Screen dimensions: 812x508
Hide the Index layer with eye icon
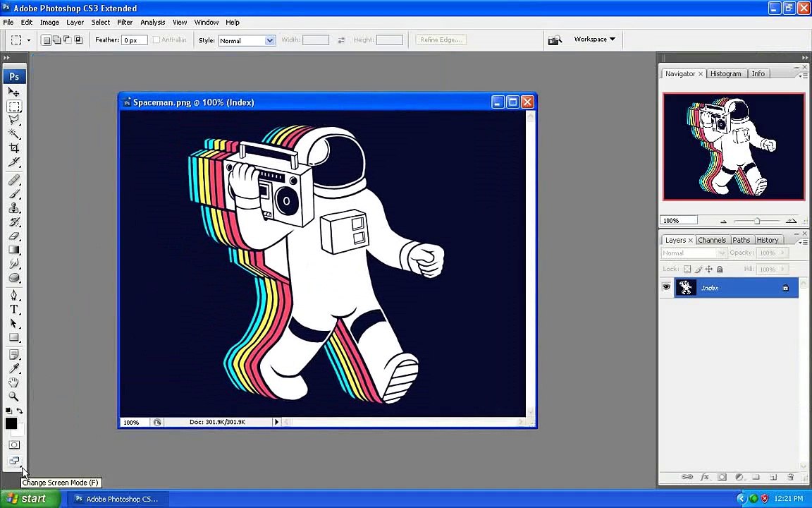666,288
